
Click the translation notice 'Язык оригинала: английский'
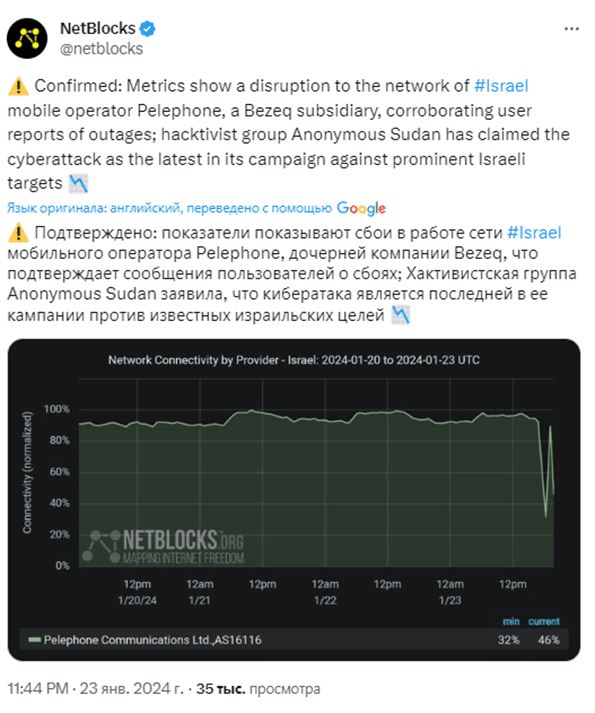(94, 208)
